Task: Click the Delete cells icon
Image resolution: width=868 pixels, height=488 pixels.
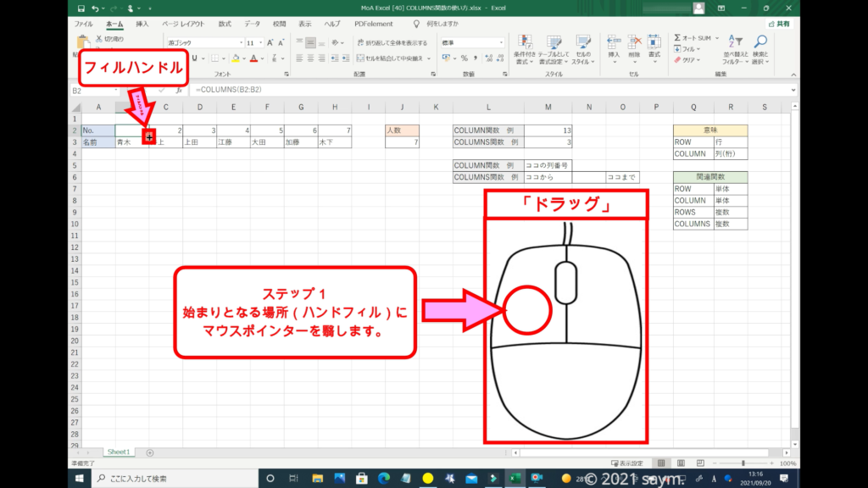Action: coord(634,44)
